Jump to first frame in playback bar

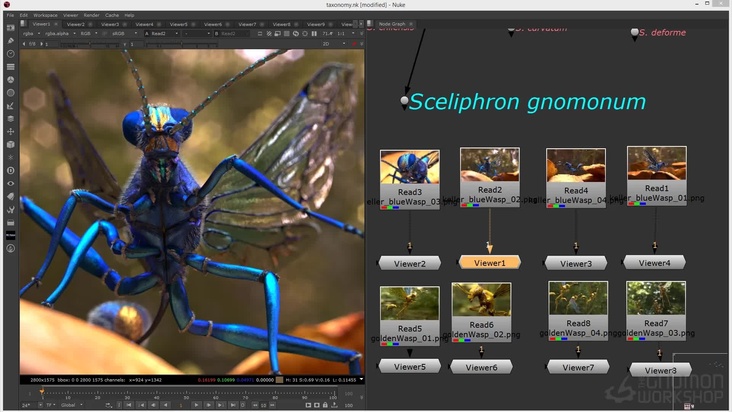129,405
